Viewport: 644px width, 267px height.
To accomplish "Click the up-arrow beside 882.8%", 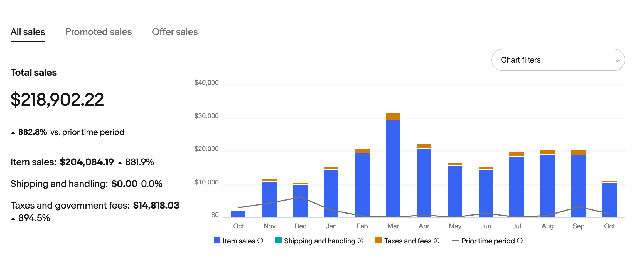I will pyautogui.click(x=13, y=132).
